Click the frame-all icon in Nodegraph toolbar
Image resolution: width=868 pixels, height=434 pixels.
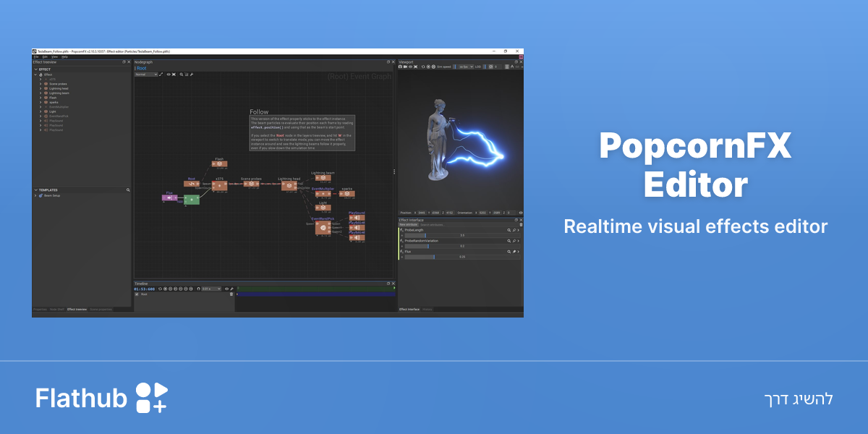[x=174, y=75]
